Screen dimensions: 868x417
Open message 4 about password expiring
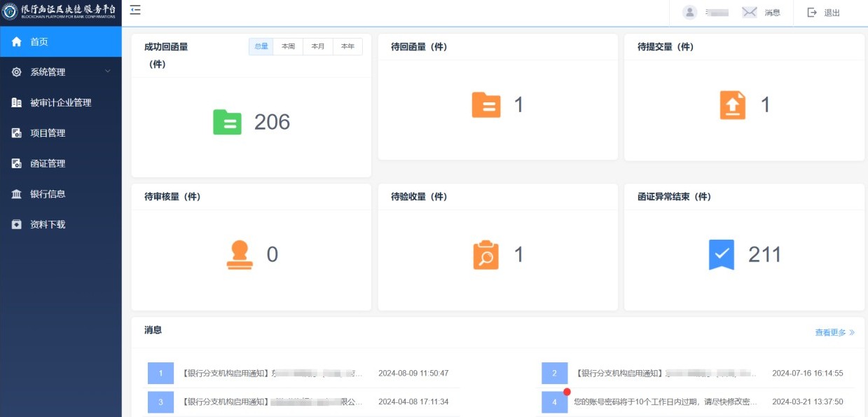click(665, 402)
